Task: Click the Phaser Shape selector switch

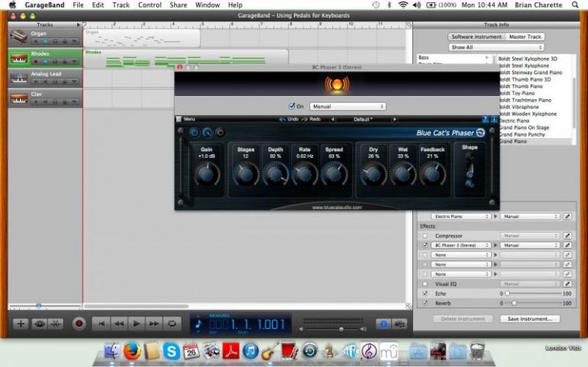Action: (x=470, y=171)
